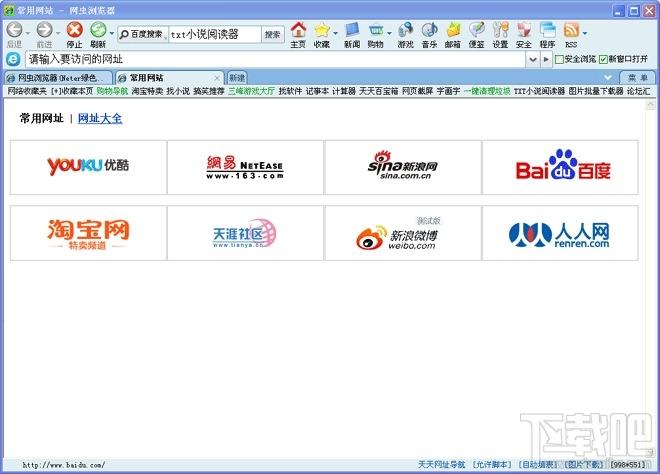Open the Music (音乐) toolbar icon
Viewport: 660px width, 474px height.
tap(429, 30)
